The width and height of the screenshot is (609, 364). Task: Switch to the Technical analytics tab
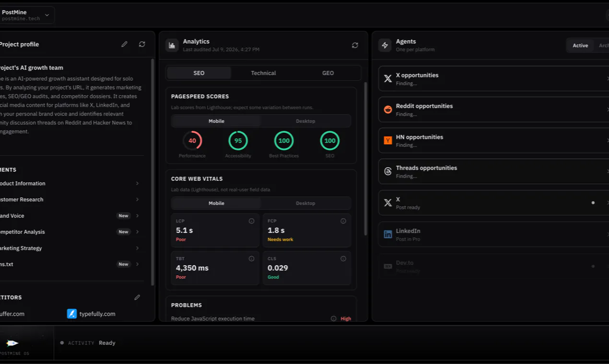coord(263,73)
